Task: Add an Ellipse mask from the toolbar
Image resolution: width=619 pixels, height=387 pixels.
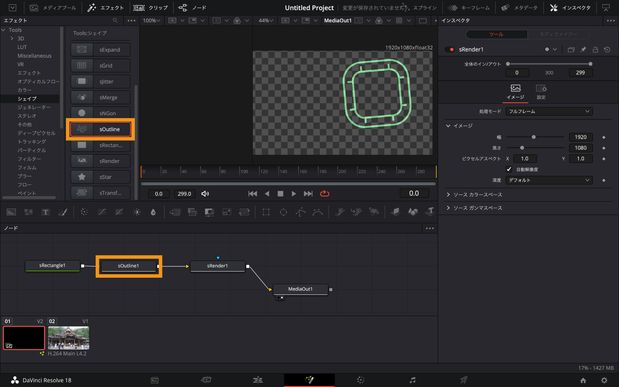Action: (x=283, y=212)
